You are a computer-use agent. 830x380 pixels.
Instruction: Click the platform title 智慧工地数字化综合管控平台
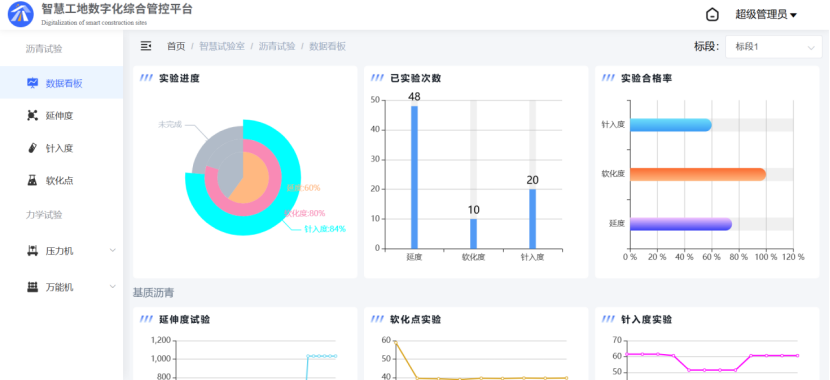(116, 9)
